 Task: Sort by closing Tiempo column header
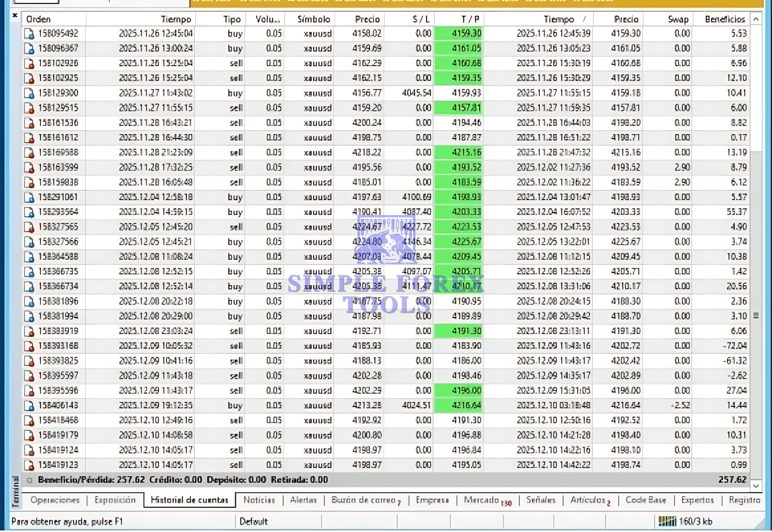click(559, 19)
